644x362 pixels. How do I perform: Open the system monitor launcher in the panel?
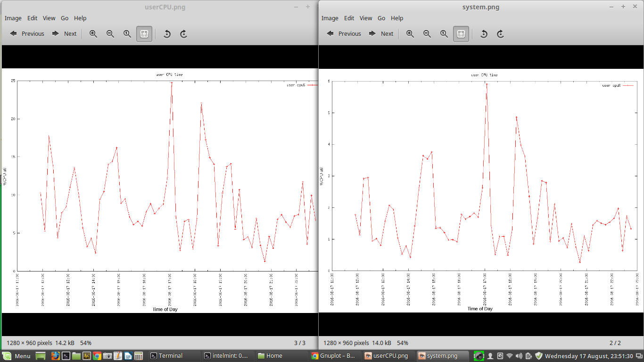[87, 356]
